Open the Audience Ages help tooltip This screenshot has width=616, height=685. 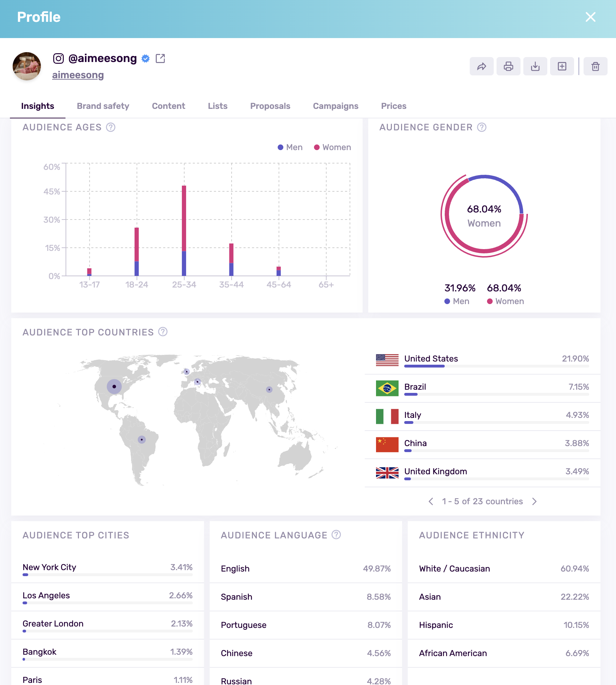coord(111,127)
